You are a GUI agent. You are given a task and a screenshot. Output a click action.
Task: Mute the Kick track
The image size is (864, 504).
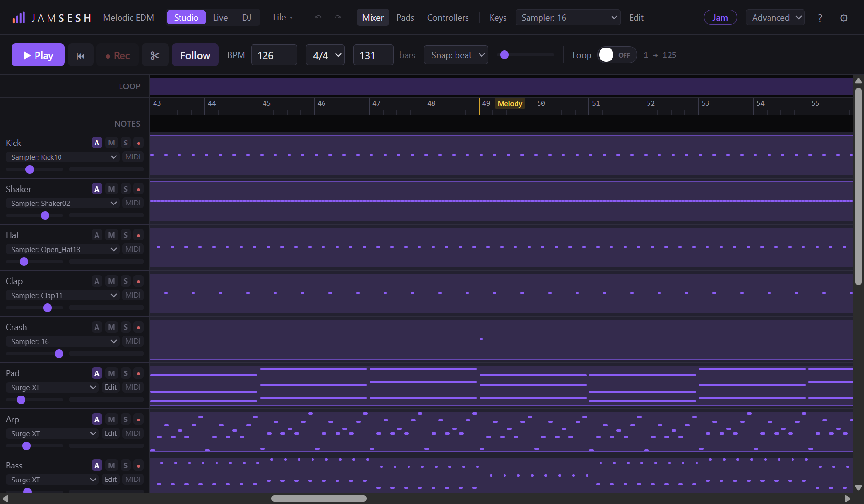111,143
